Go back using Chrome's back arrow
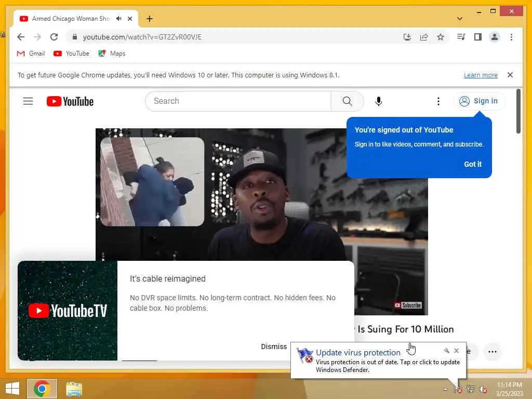Image resolution: width=532 pixels, height=399 pixels. pyautogui.click(x=21, y=37)
